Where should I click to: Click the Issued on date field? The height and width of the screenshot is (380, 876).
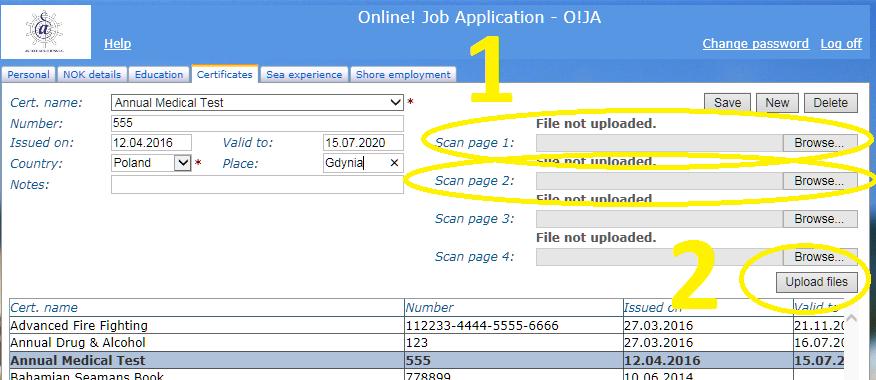click(151, 142)
